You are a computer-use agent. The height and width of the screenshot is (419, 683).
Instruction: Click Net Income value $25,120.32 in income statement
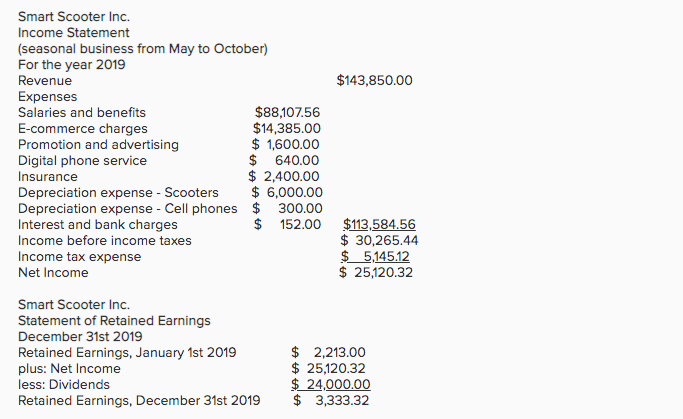(x=376, y=273)
